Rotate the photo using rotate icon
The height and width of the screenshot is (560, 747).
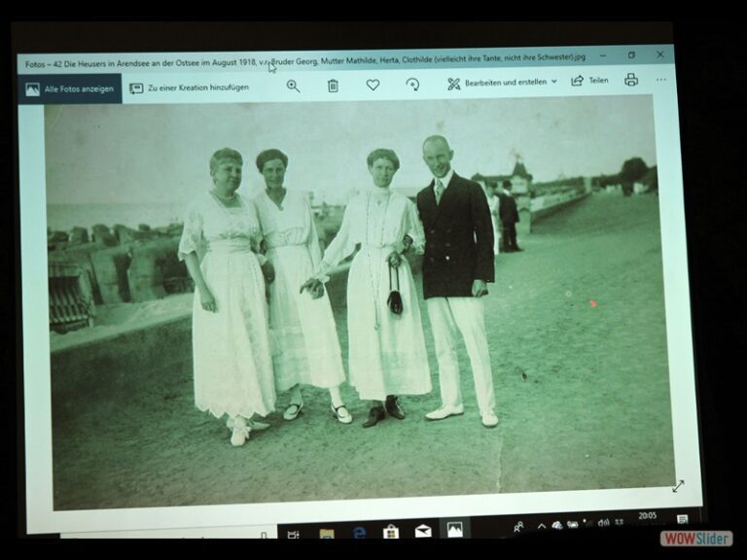tap(412, 85)
